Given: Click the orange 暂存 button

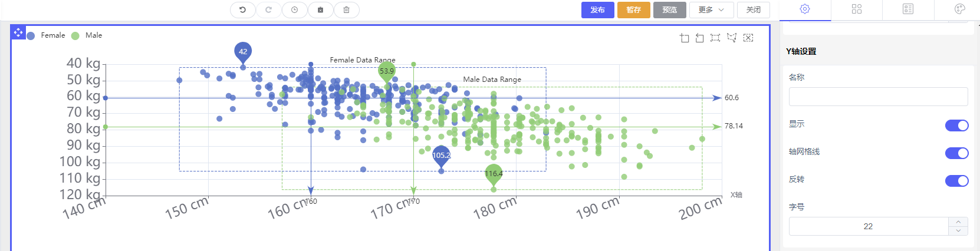Looking at the screenshot, I should point(633,10).
